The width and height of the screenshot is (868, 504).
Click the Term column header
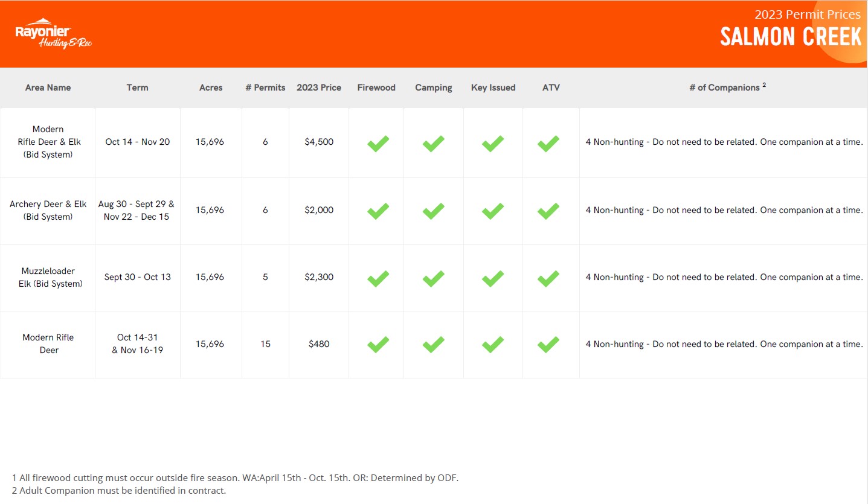coord(137,88)
